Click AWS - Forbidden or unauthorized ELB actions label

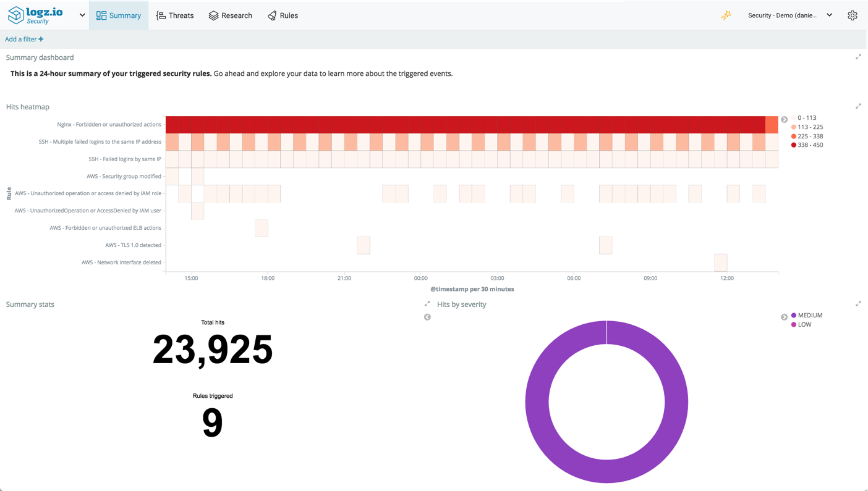pos(106,228)
